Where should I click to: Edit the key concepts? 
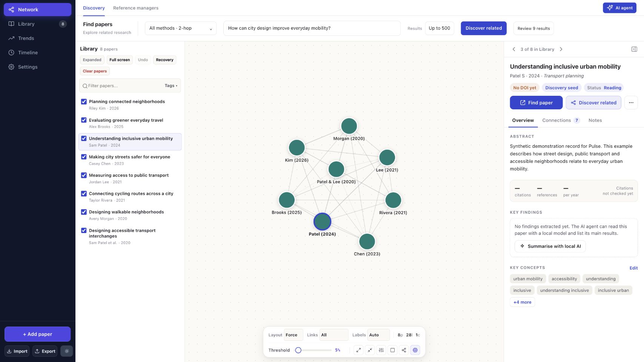tap(633, 268)
